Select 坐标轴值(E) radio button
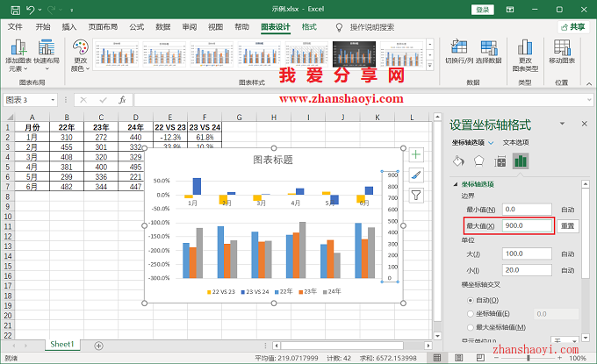Viewport: 597px width, 364px height. [471, 314]
